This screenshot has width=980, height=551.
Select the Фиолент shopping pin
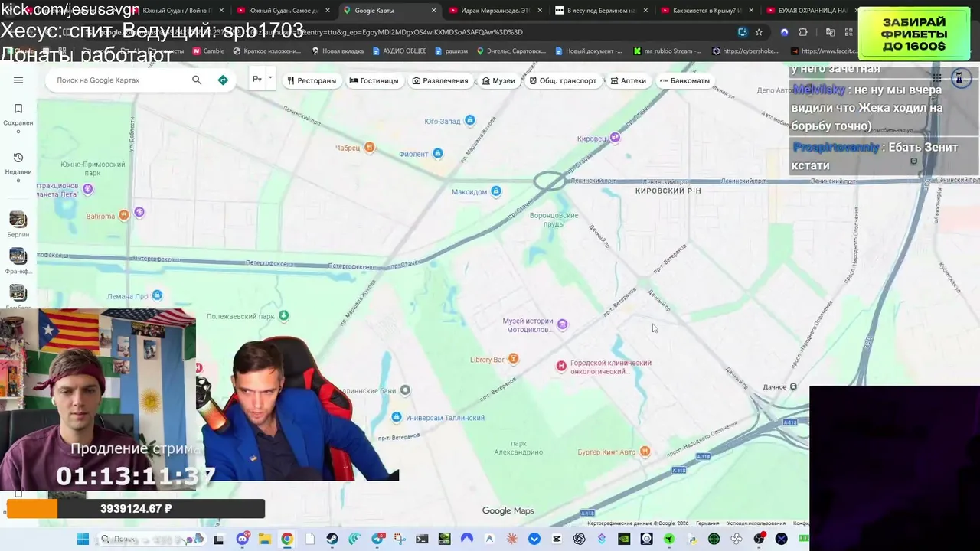[438, 154]
